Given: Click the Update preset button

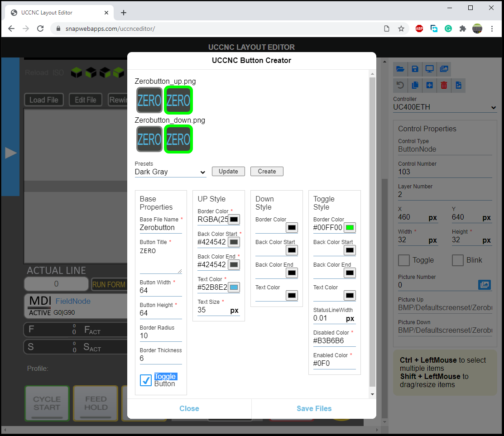Looking at the screenshot, I should pyautogui.click(x=228, y=171).
